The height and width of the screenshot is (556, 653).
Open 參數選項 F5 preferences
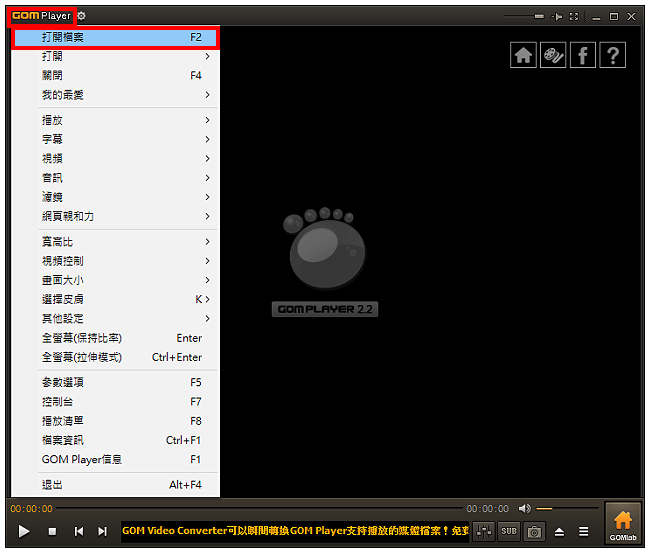(x=115, y=382)
